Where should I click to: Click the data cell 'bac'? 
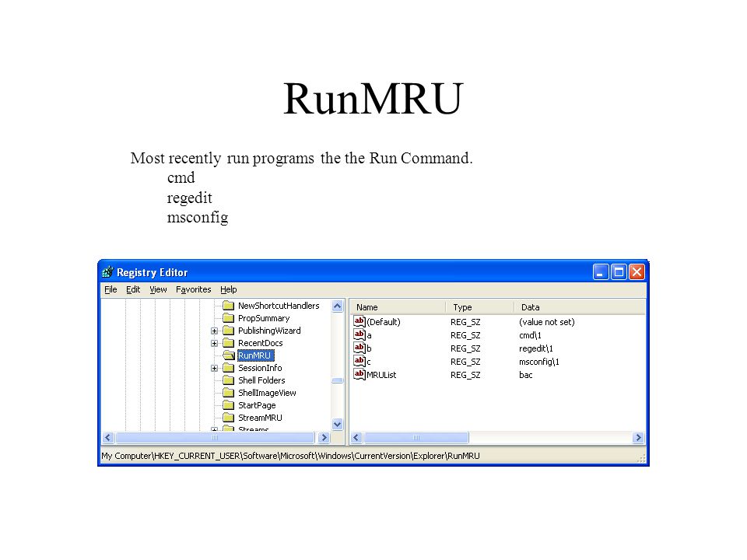pos(526,375)
